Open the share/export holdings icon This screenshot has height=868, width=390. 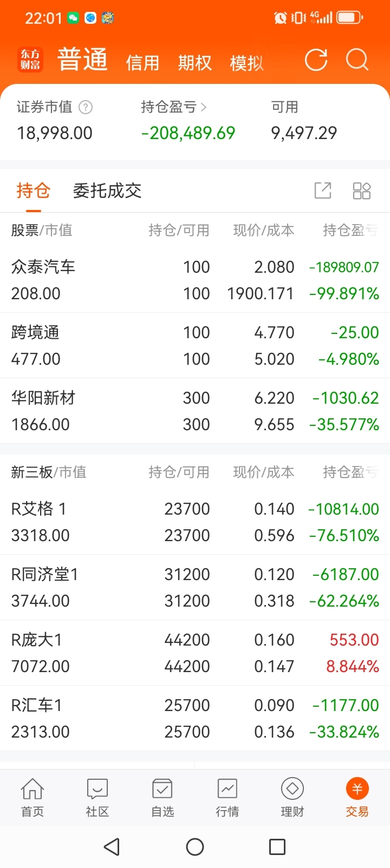pyautogui.click(x=323, y=190)
